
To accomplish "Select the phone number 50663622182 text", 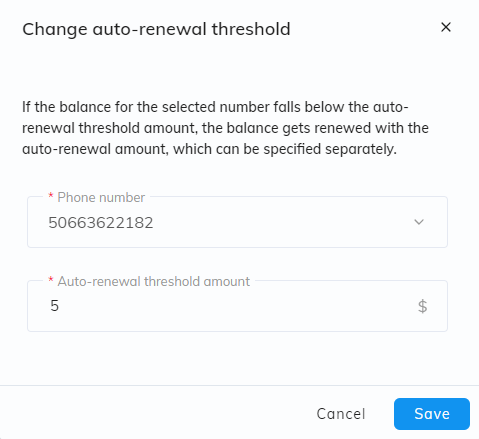I will click(101, 223).
